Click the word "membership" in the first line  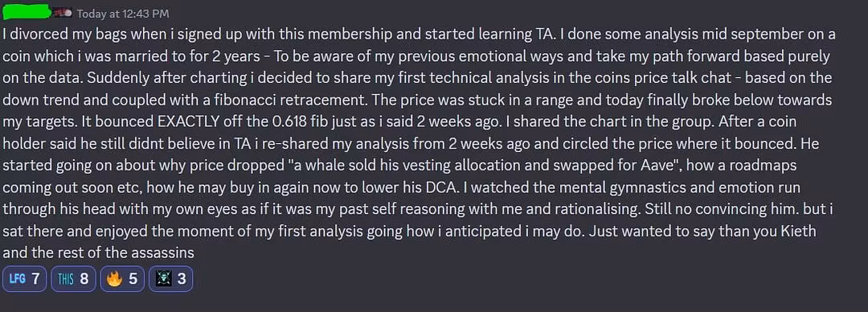click(x=344, y=35)
